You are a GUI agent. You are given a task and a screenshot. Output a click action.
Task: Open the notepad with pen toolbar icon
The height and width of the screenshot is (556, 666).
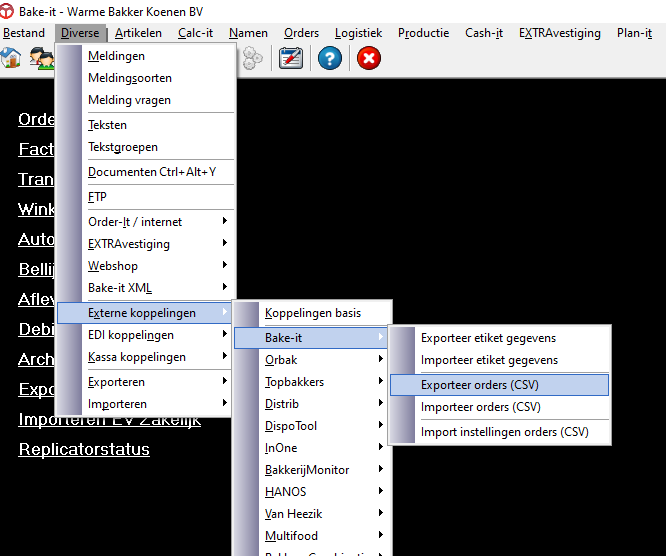(x=291, y=58)
